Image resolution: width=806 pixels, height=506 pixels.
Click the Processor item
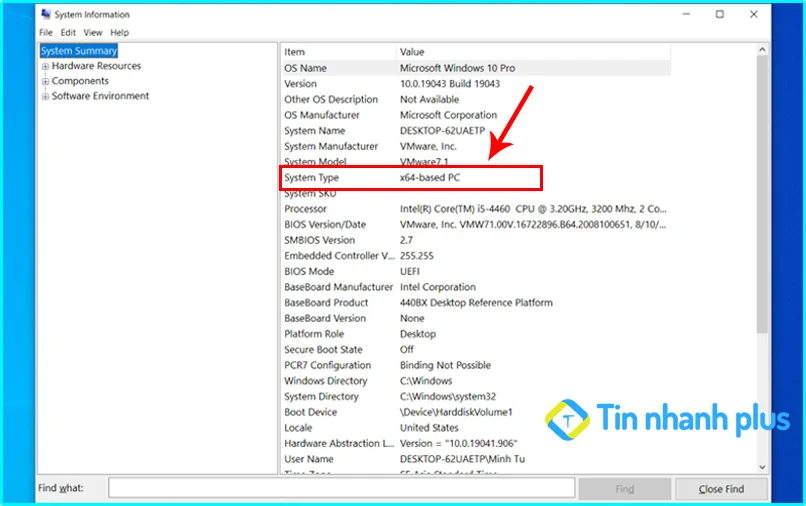tap(305, 209)
